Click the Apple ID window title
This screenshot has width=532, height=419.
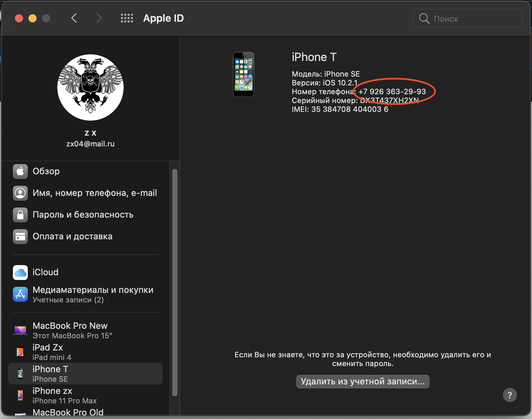click(163, 18)
